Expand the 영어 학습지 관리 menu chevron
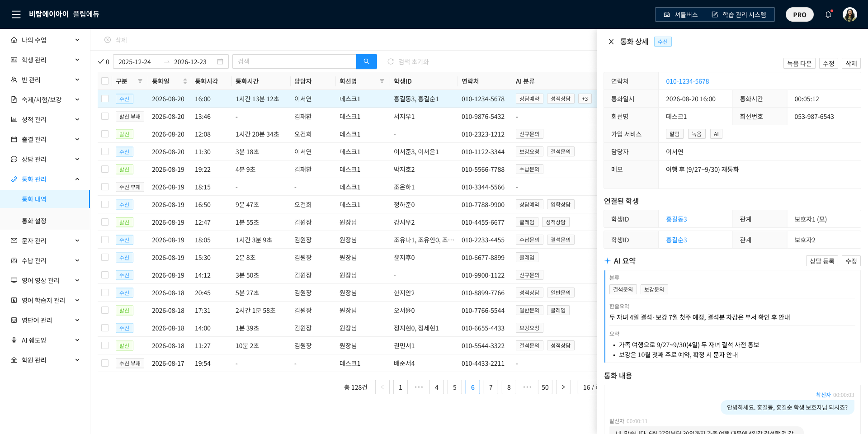Screen dimensions: 868x434 pyautogui.click(x=77, y=300)
